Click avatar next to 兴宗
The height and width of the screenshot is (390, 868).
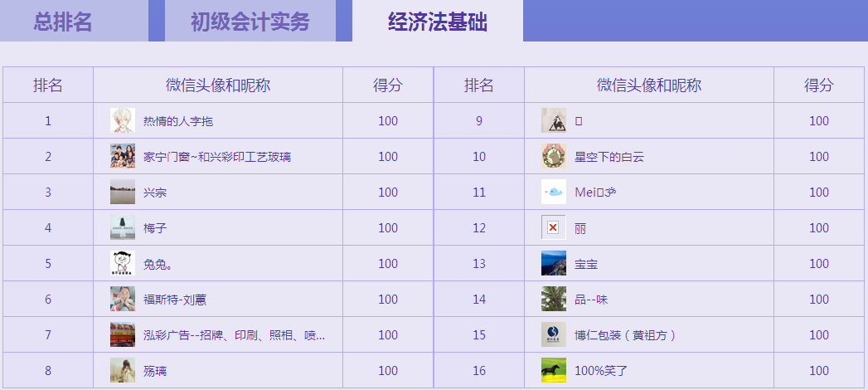[x=123, y=192]
